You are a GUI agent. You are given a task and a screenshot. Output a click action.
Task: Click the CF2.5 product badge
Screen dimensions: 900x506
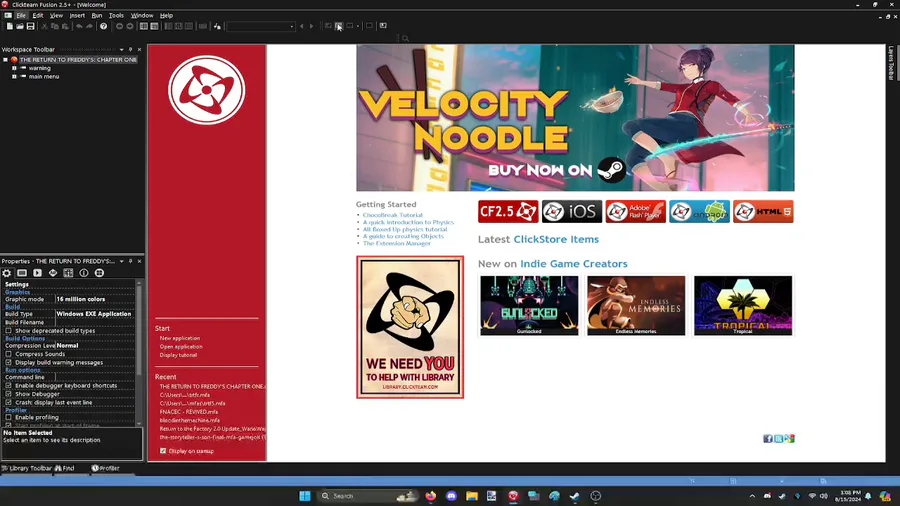point(508,212)
